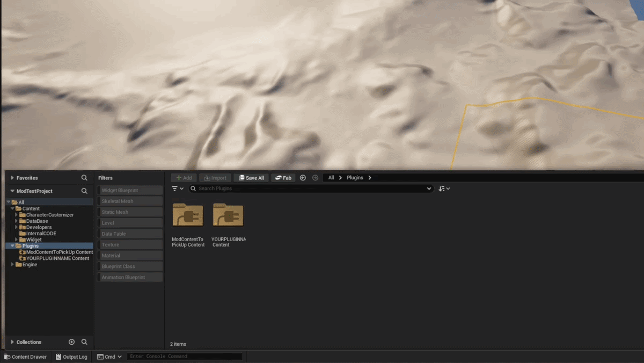The image size is (644, 363).
Task: Expand the Engine folder arrow
Action: (12, 265)
